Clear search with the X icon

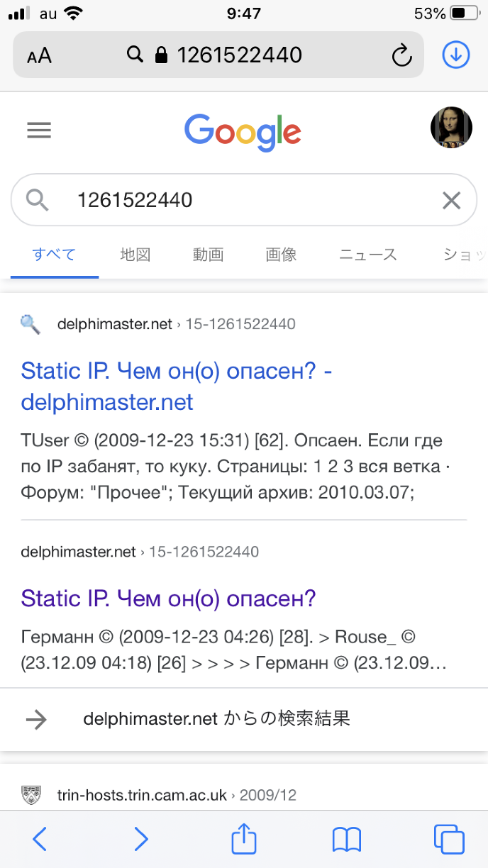(x=451, y=201)
